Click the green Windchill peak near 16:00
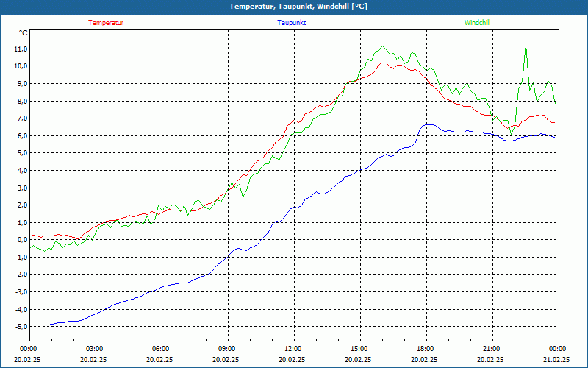Viewport: 588px width, 368px height. click(382, 46)
